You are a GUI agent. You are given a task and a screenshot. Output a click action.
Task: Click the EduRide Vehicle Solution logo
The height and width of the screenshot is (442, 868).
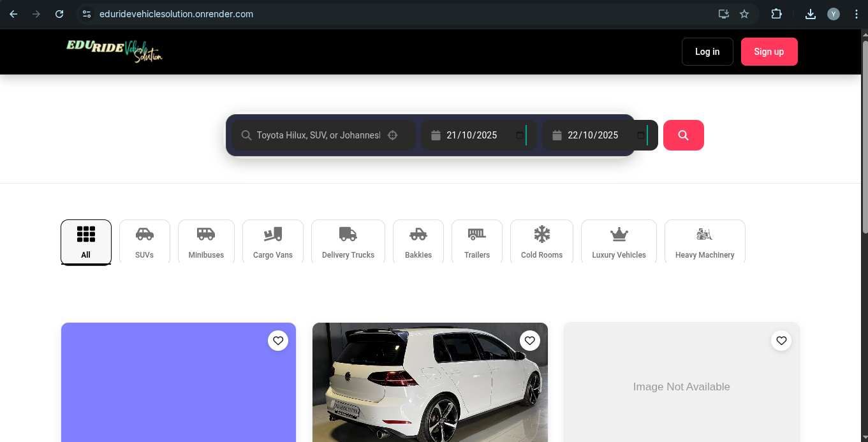114,52
